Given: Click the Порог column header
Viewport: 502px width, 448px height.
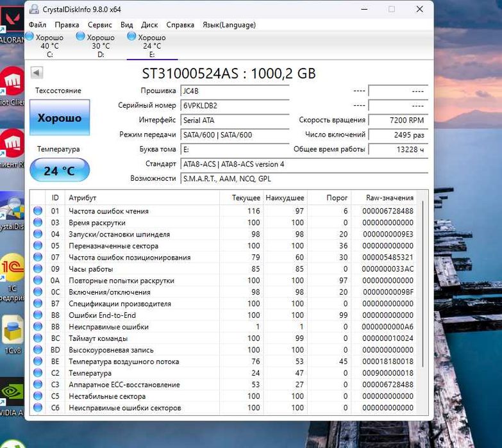Looking at the screenshot, I should 329,198.
